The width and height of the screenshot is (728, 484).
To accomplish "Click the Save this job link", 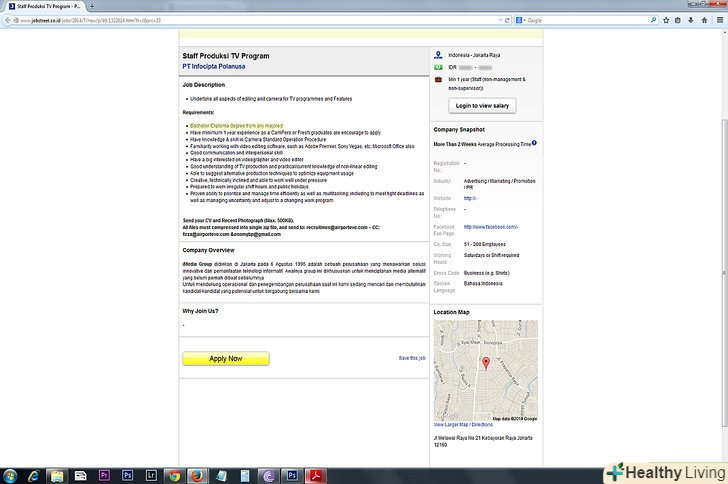I will point(411,357).
